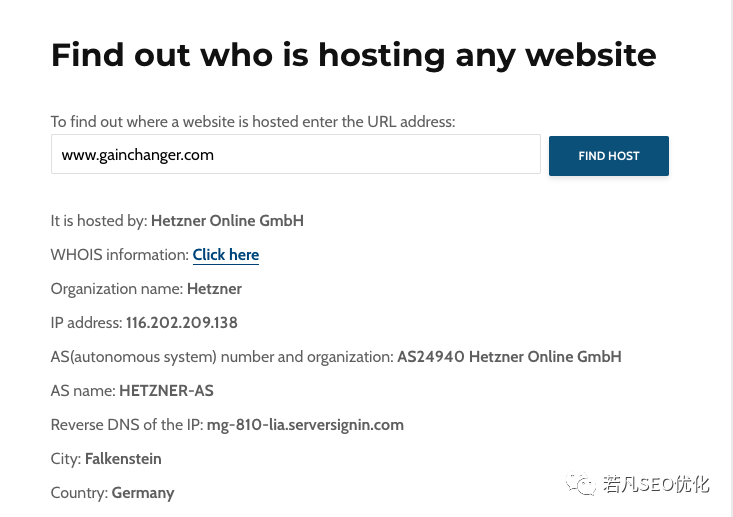This screenshot has width=733, height=517.
Task: Click the "若凡SEO优化" watermark text
Action: point(655,485)
